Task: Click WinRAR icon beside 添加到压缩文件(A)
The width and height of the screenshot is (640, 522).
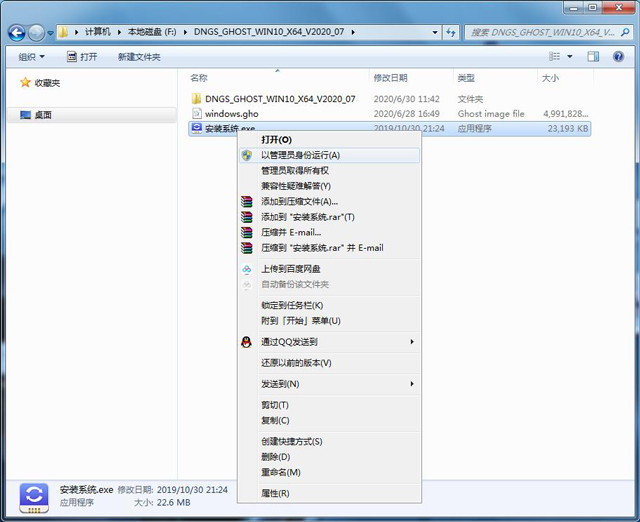Action: [x=247, y=202]
